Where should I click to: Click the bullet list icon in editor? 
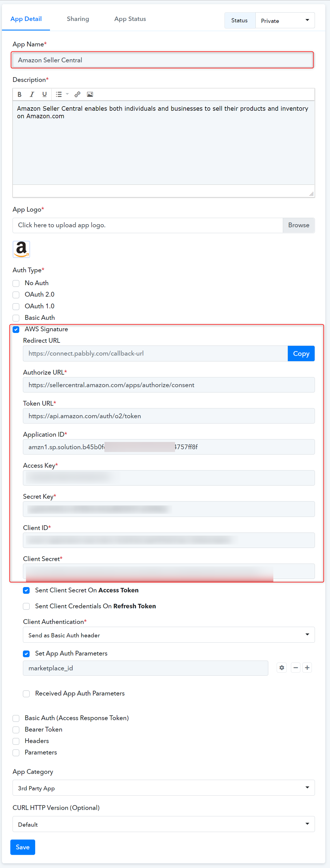(x=59, y=94)
